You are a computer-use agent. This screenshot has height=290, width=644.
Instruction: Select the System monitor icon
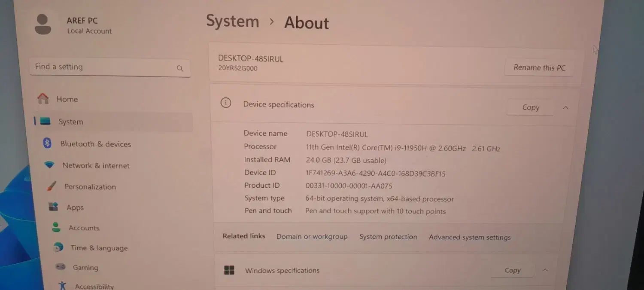pyautogui.click(x=45, y=122)
